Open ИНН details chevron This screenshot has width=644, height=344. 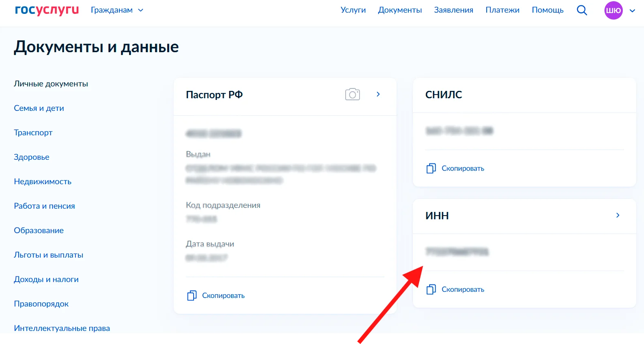(x=618, y=215)
